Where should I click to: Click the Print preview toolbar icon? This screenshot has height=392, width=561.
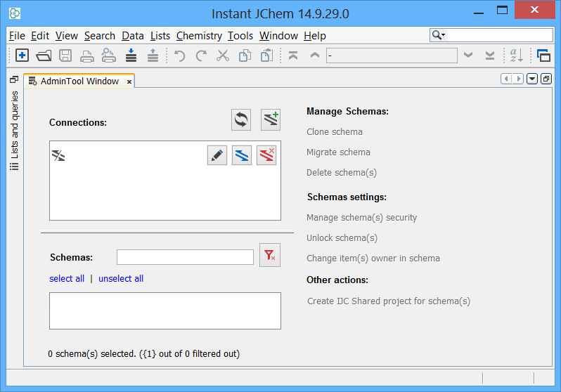click(x=109, y=55)
